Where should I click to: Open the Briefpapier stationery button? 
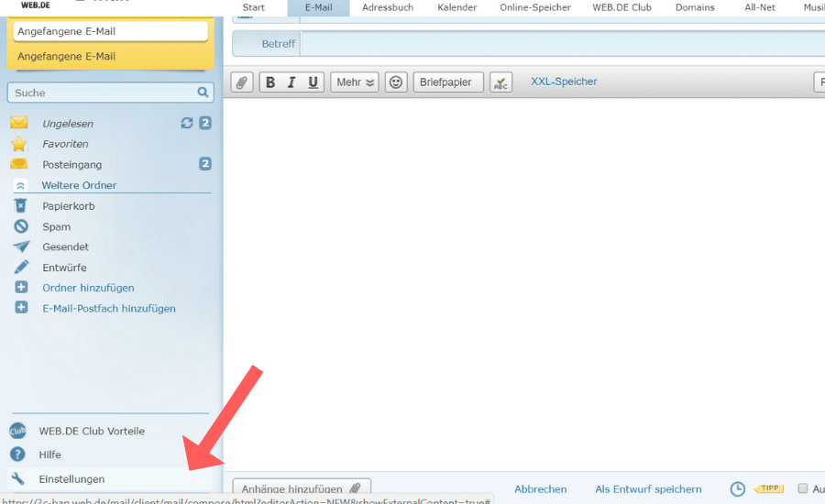(448, 82)
